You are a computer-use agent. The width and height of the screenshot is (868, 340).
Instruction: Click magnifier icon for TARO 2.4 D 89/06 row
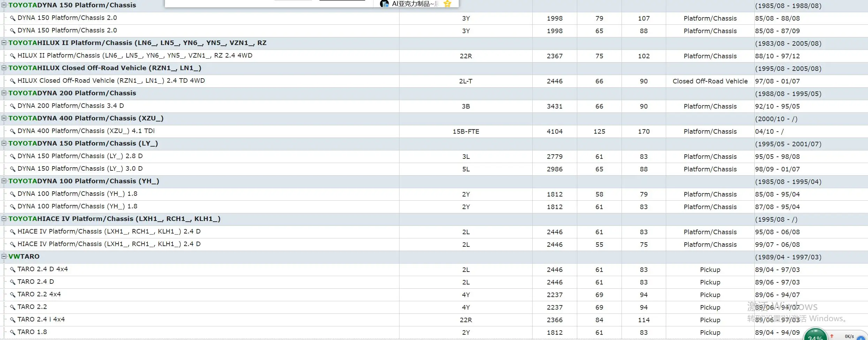pyautogui.click(x=13, y=282)
